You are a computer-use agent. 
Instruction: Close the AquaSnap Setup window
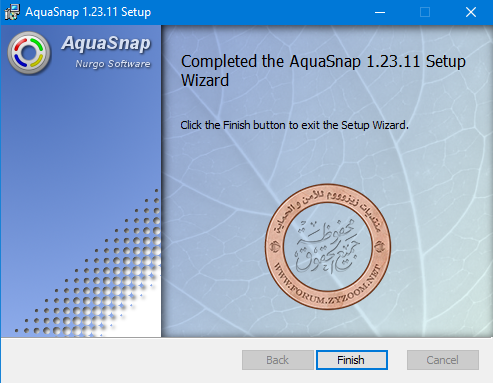click(x=471, y=12)
